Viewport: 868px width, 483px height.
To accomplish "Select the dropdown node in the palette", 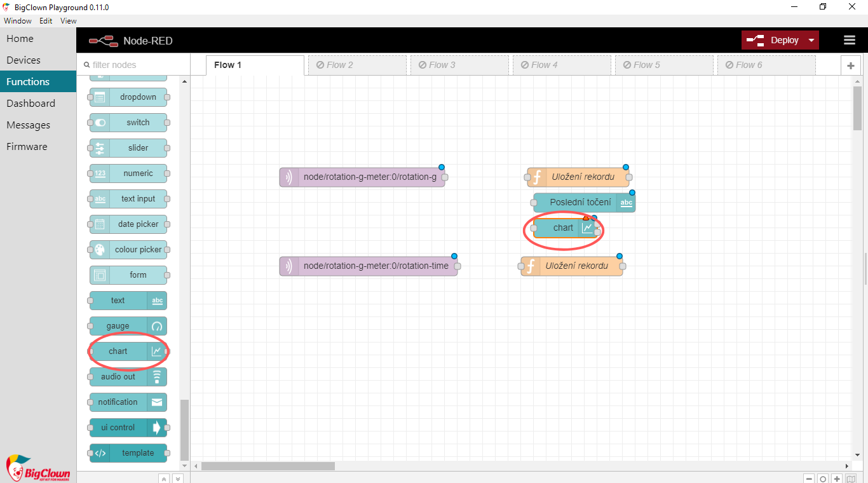I will click(x=128, y=97).
